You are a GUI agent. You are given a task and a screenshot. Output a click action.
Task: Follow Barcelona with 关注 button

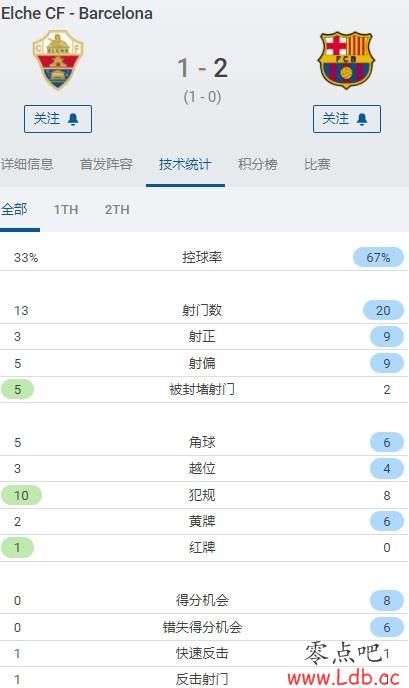coord(347,119)
